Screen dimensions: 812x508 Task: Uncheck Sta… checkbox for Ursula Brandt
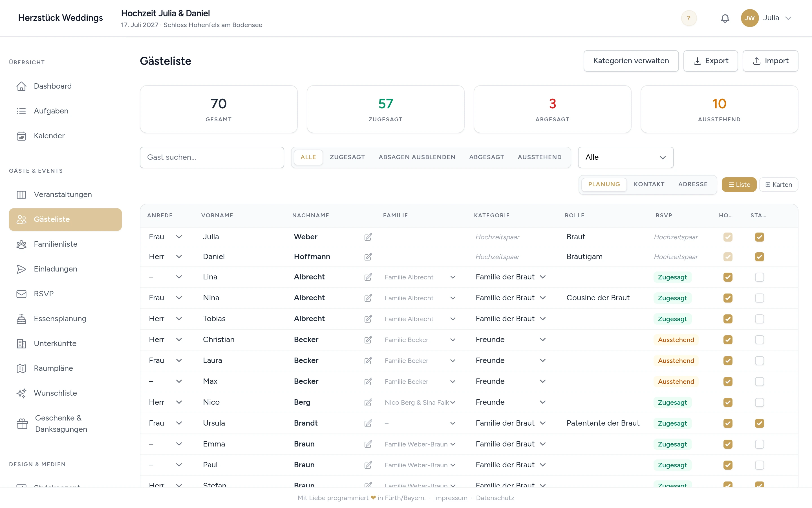[759, 423]
